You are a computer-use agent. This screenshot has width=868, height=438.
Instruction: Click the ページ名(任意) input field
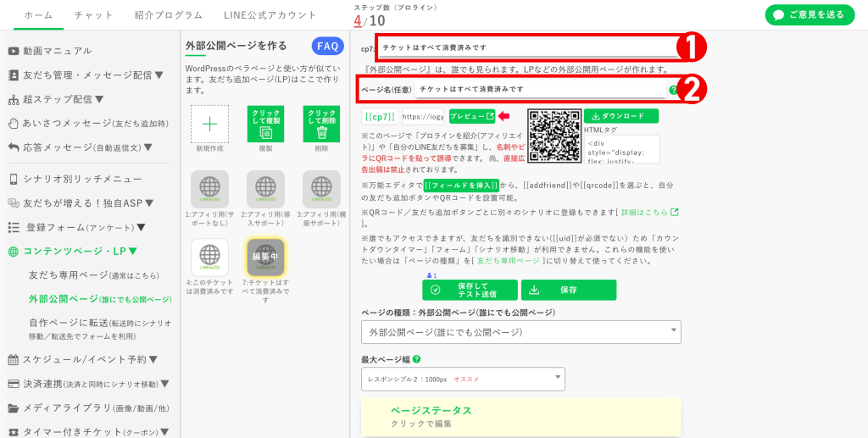540,90
